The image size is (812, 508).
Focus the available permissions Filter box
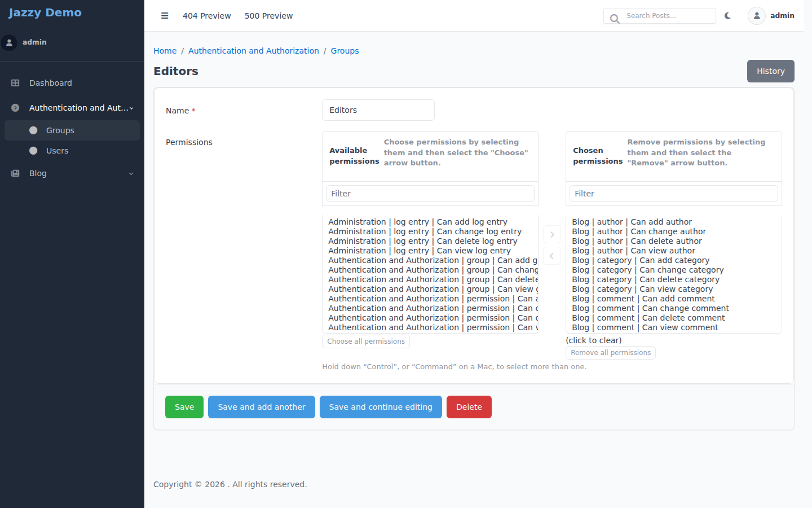(430, 194)
